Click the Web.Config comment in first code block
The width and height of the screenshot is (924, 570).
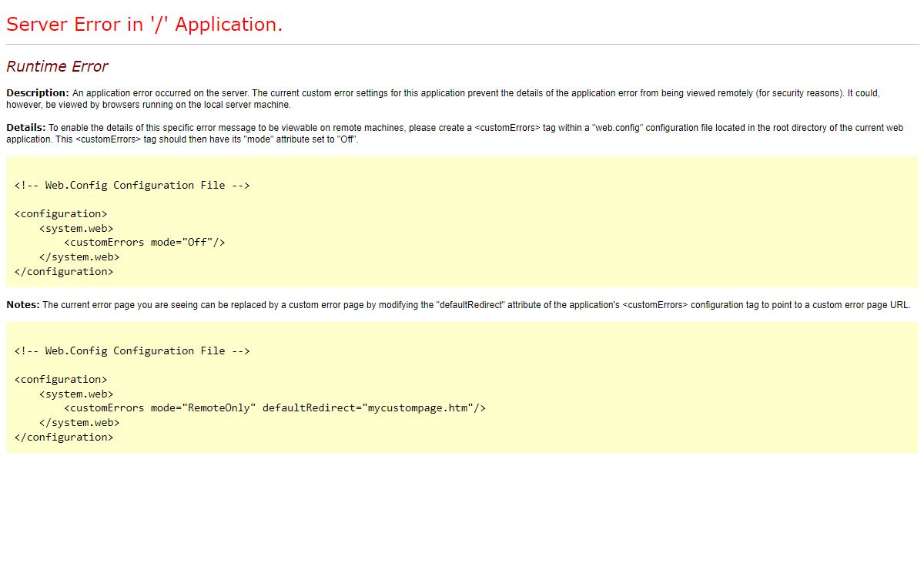tap(132, 185)
